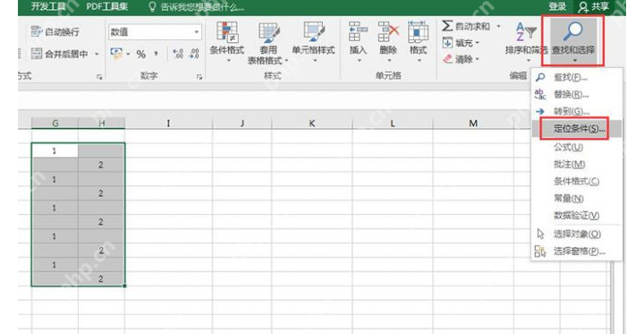Screen dimensions: 644x334
Task: Select column L header
Action: coord(393,123)
